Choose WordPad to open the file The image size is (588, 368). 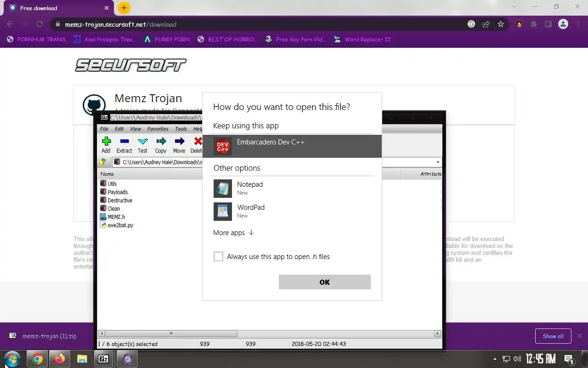pos(292,211)
